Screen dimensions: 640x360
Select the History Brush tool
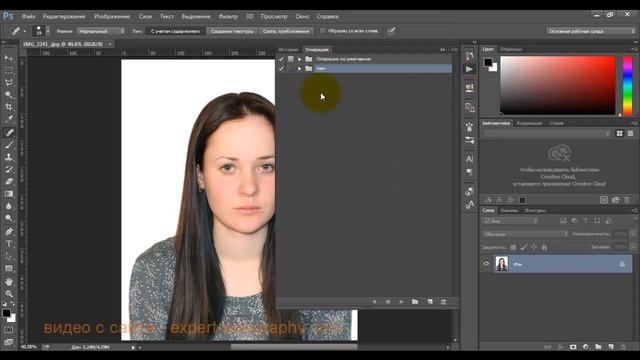coord(9,169)
